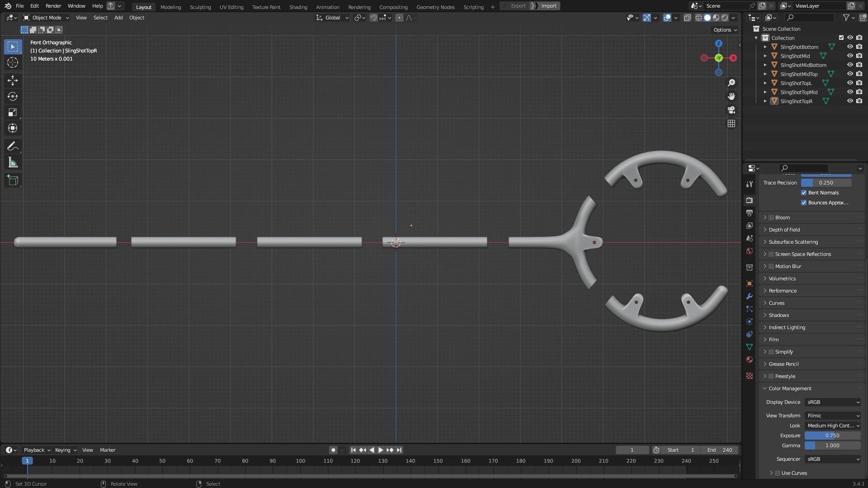Viewport: 868px width, 488px height.
Task: Adjust the Trace Precision slider
Action: 826,183
